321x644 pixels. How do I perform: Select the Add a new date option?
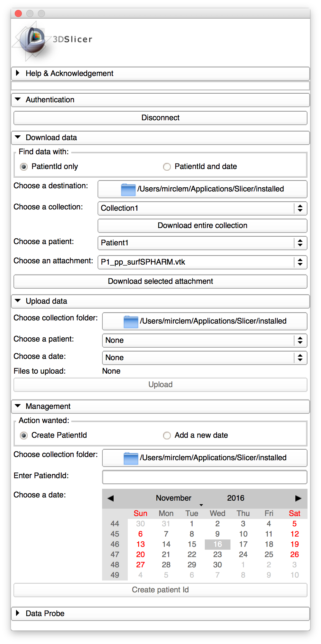(x=167, y=436)
